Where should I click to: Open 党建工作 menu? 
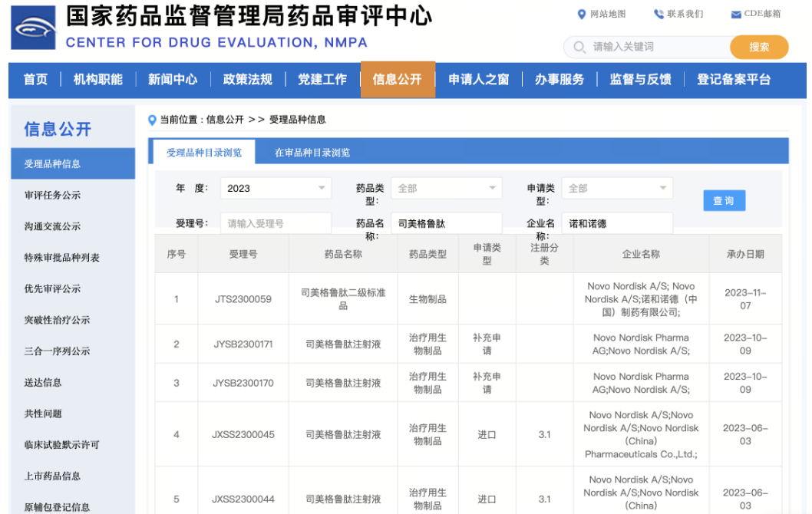tap(322, 79)
